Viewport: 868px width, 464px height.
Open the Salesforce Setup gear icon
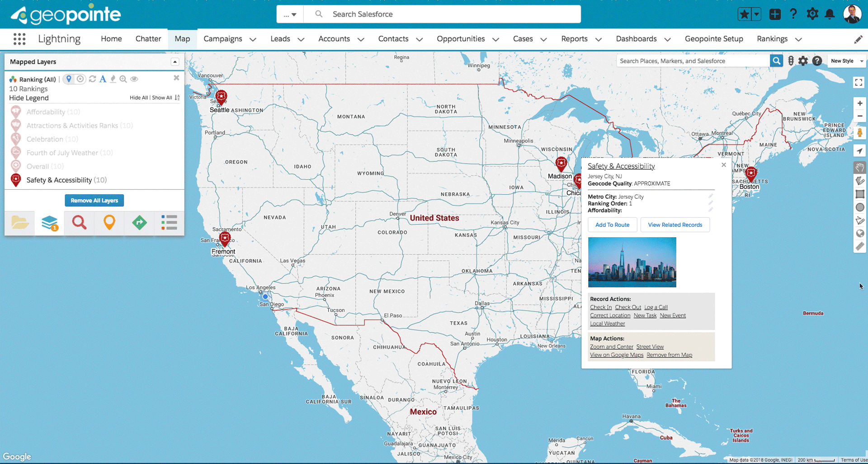click(x=812, y=14)
